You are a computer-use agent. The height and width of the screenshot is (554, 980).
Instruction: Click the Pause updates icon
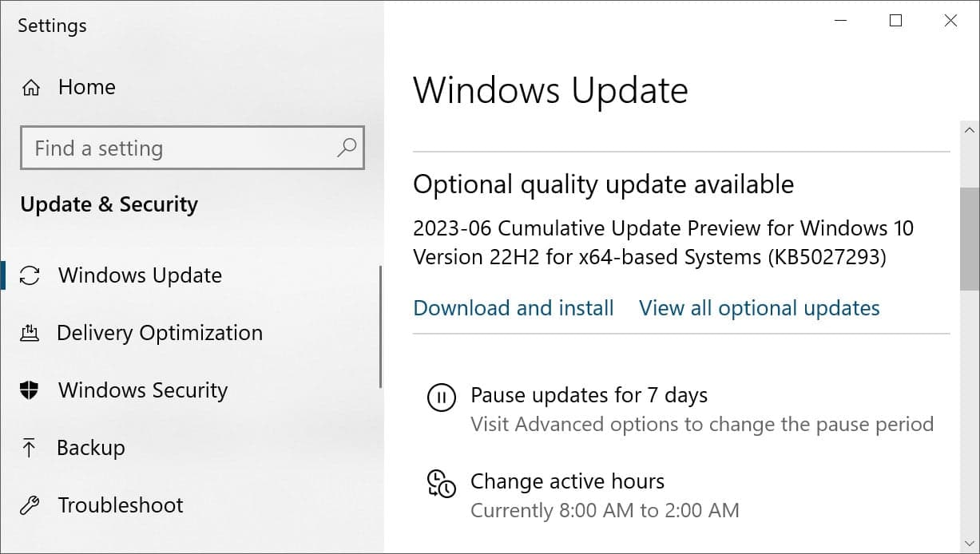coord(441,398)
